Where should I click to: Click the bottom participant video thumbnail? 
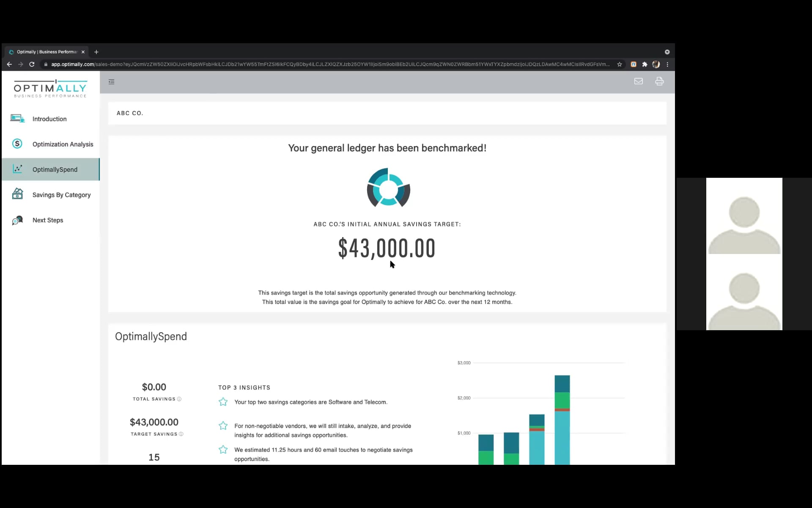click(x=744, y=292)
